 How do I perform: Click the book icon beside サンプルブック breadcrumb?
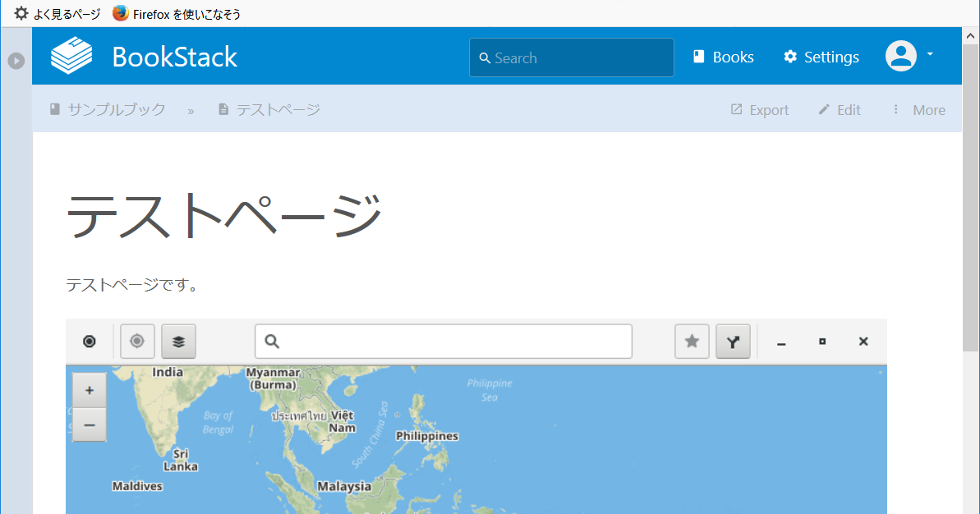[54, 108]
